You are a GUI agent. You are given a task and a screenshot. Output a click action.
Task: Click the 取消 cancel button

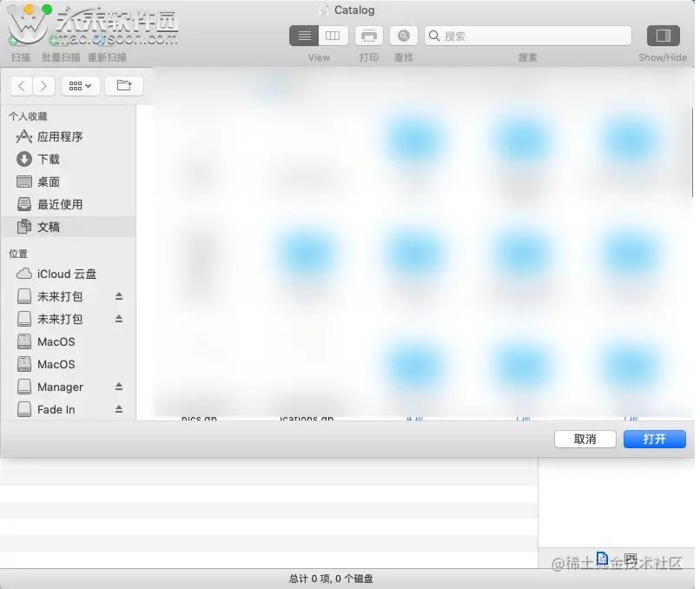pyautogui.click(x=584, y=439)
